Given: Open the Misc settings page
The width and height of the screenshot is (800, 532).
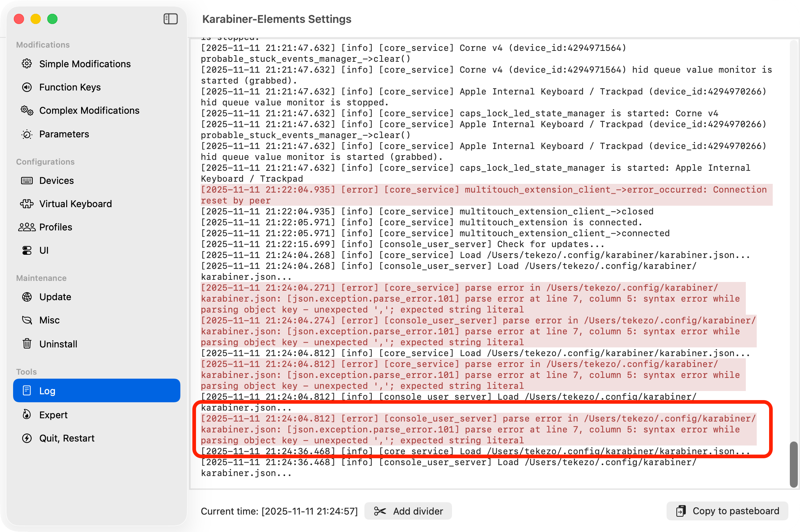Looking at the screenshot, I should point(49,320).
